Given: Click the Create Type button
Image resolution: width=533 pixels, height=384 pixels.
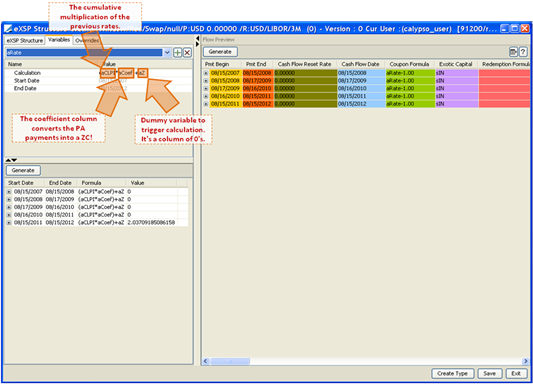Looking at the screenshot, I should pyautogui.click(x=452, y=373).
